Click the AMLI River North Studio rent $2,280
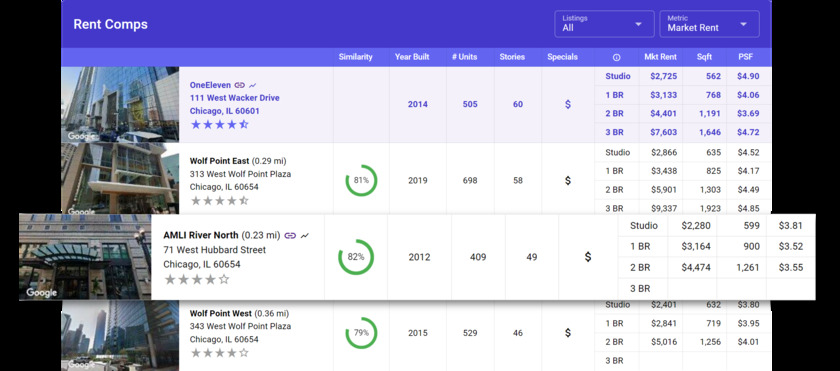 696,225
